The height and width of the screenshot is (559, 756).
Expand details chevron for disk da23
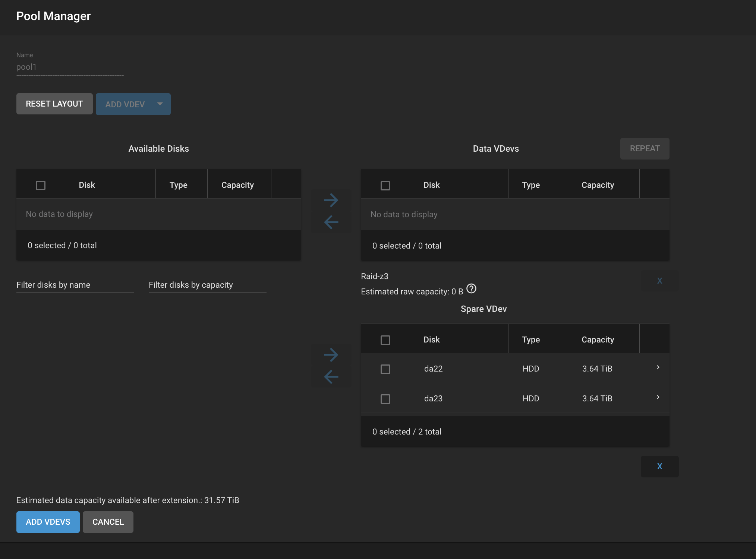[658, 397]
